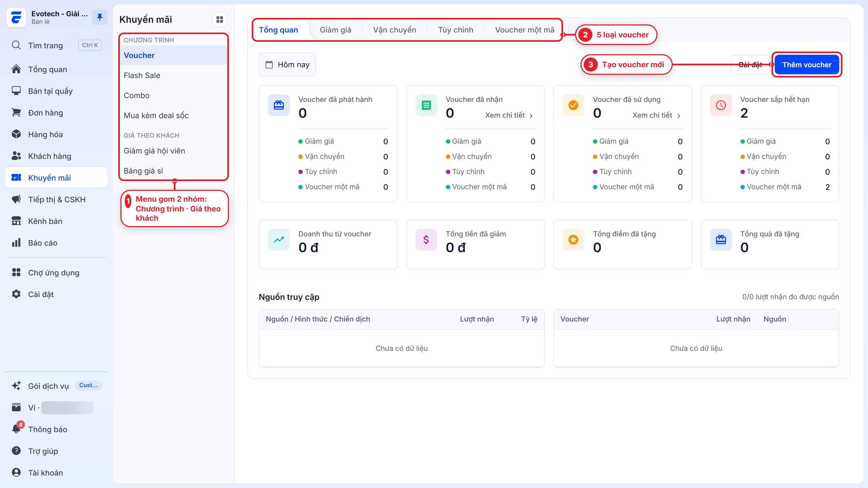The width and height of the screenshot is (868, 488).
Task: Go to Đơn hàng in sidebar
Action: tap(56, 113)
